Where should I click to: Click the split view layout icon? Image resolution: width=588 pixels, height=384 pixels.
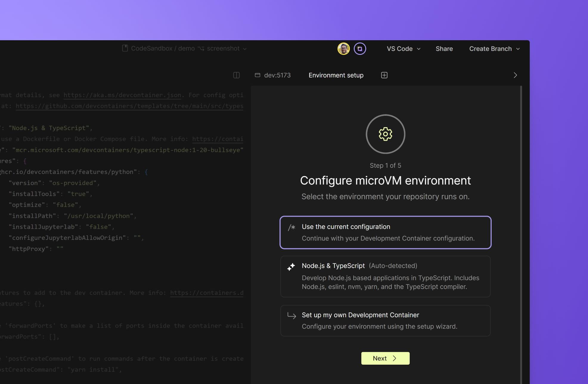pos(236,75)
